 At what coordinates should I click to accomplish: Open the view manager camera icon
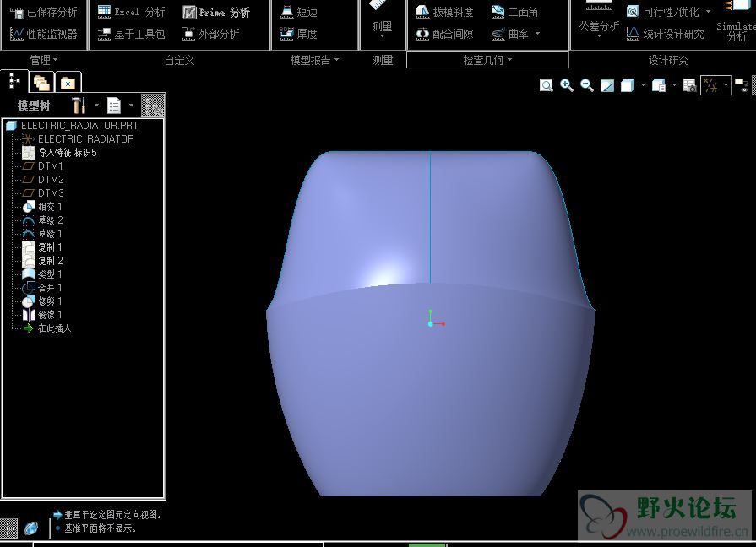[x=690, y=86]
